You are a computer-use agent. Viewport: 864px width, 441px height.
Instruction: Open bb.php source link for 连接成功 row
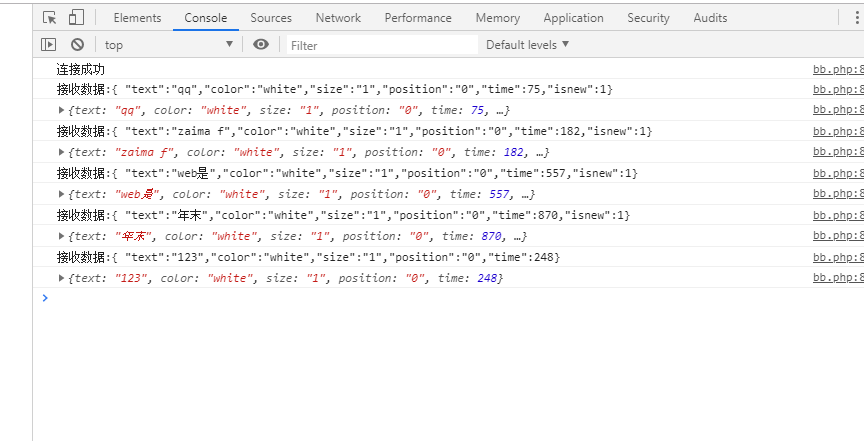click(838, 69)
